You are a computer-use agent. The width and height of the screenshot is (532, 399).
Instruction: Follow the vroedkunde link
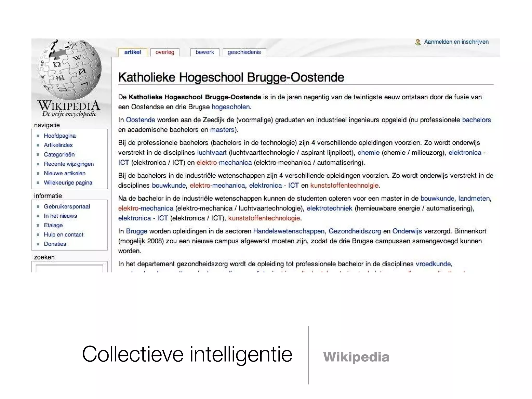(433, 264)
